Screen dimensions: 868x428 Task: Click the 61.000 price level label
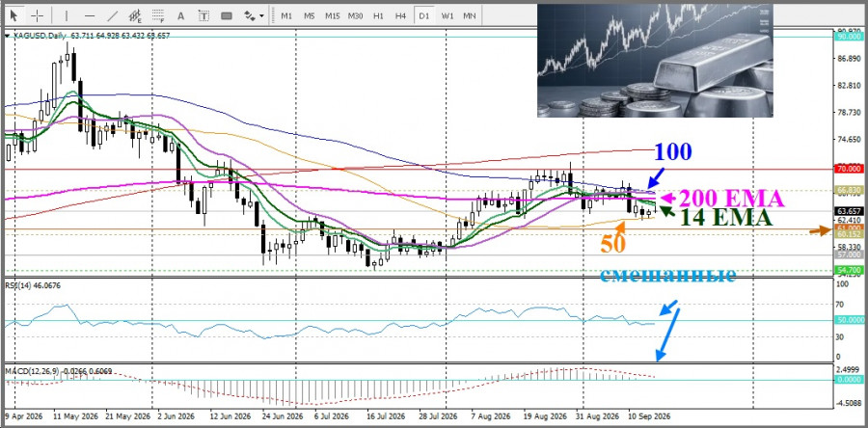click(848, 228)
